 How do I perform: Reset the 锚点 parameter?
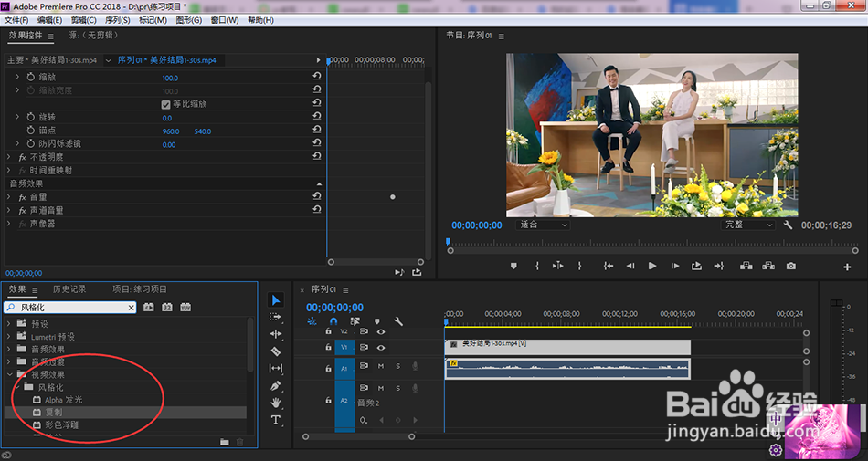click(x=317, y=130)
